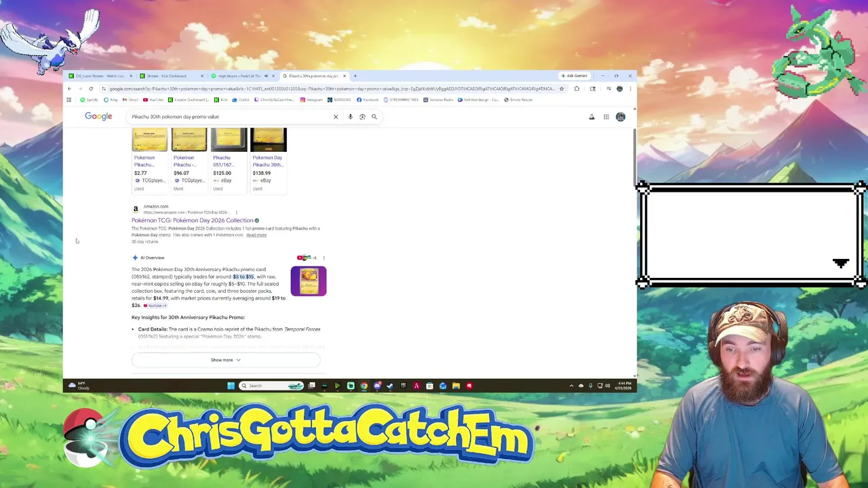Image resolution: width=868 pixels, height=488 pixels.
Task: Click the Ask Gemini button
Action: pyautogui.click(x=574, y=76)
